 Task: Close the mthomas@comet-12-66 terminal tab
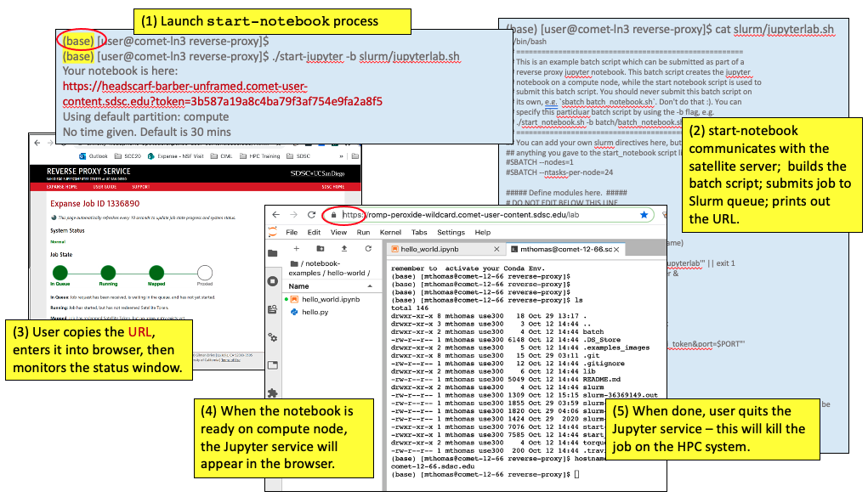[616, 250]
